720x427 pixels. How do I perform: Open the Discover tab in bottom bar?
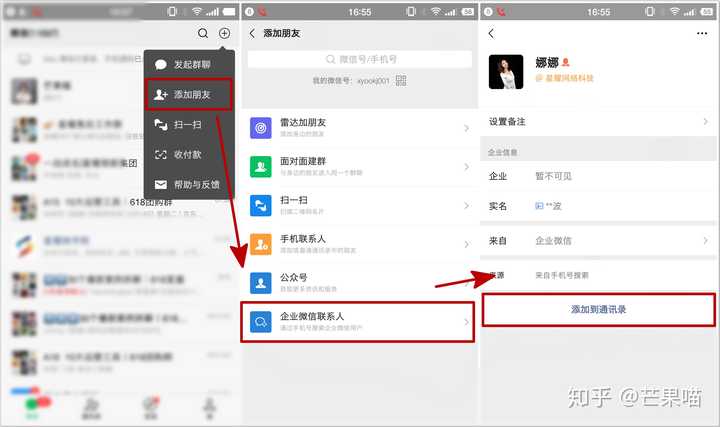click(x=151, y=407)
